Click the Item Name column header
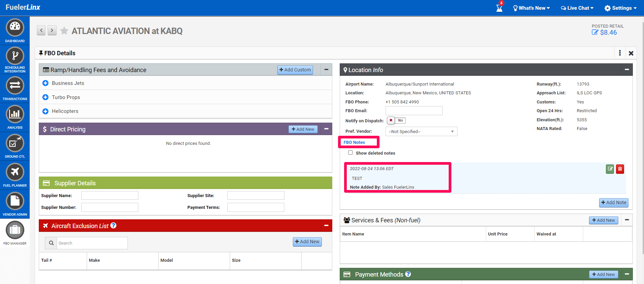The height and width of the screenshot is (284, 644). pyautogui.click(x=353, y=234)
